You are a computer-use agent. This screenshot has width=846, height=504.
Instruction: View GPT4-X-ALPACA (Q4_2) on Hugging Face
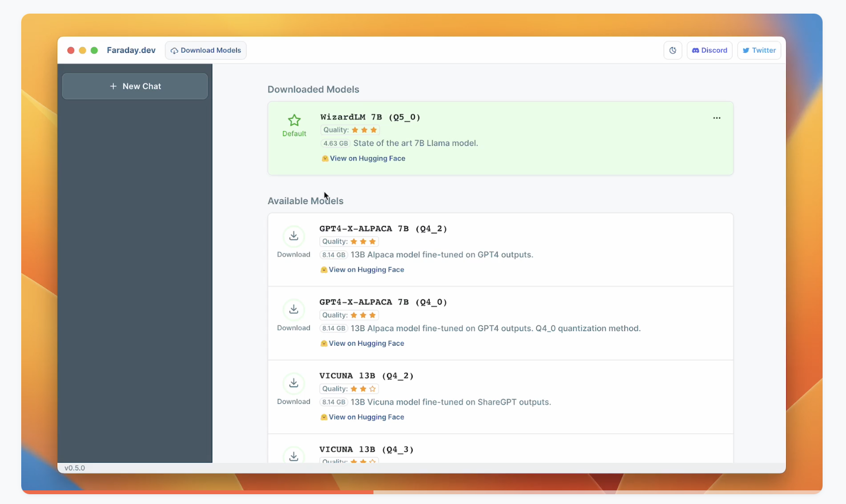pos(363,269)
